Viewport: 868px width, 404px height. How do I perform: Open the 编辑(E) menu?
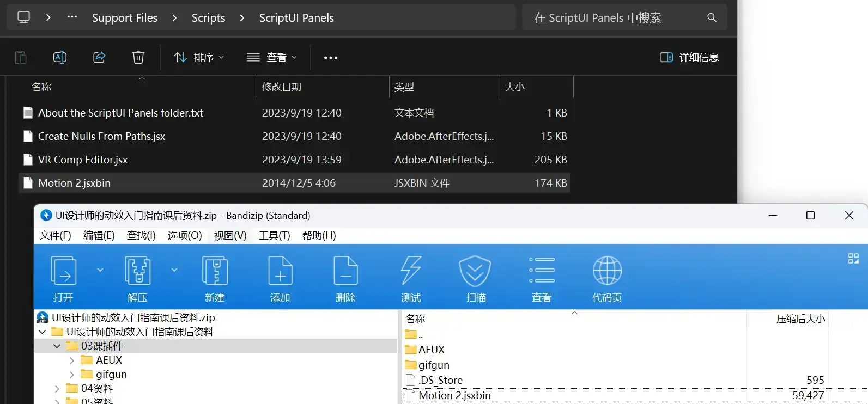99,235
